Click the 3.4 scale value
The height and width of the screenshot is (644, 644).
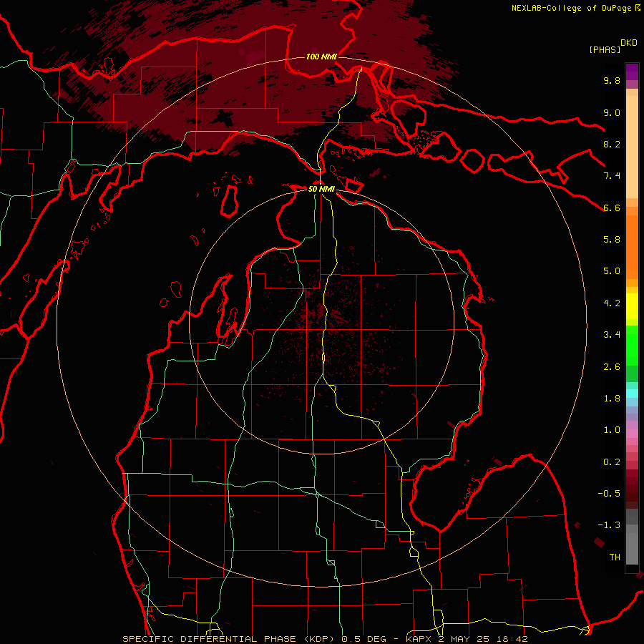(612, 335)
